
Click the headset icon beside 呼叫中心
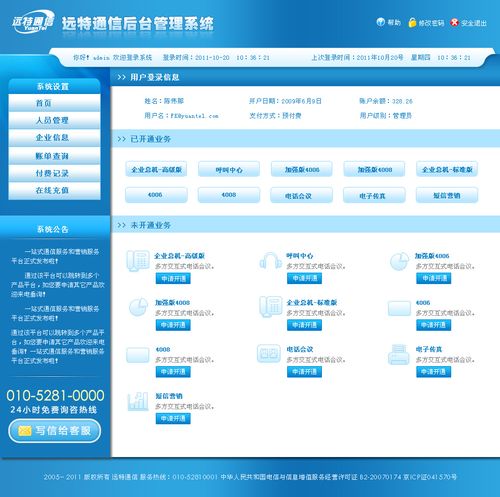click(270, 261)
